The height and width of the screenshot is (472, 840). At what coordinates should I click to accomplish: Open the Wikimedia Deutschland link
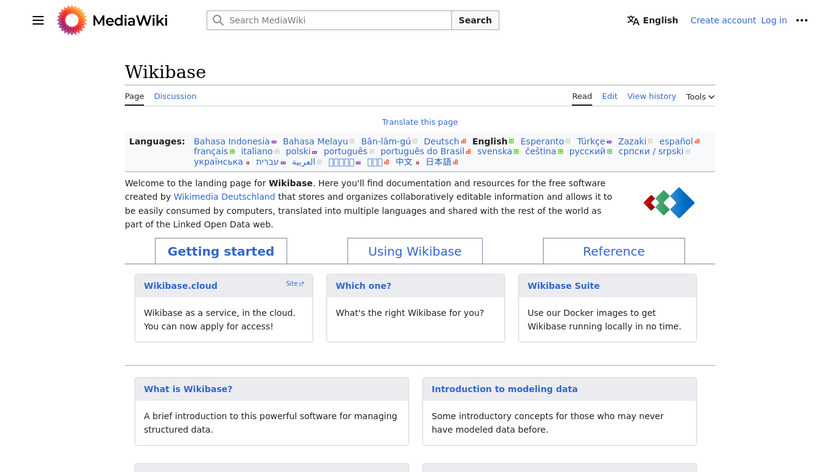pyautogui.click(x=224, y=197)
